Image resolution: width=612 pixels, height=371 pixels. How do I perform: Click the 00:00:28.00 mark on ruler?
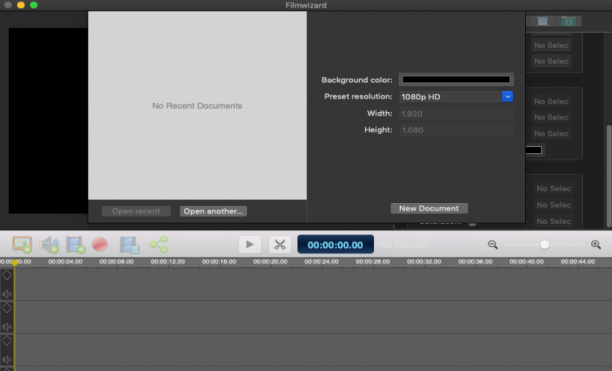coord(373,261)
